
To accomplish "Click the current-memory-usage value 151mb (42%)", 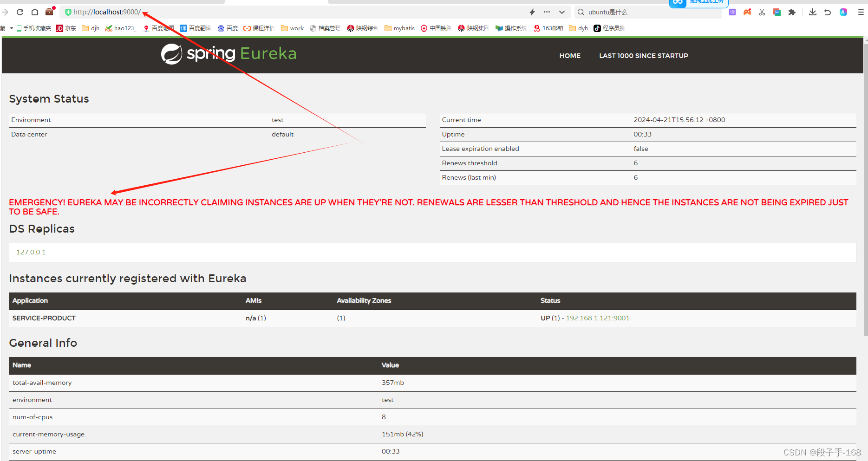I will click(x=403, y=434).
